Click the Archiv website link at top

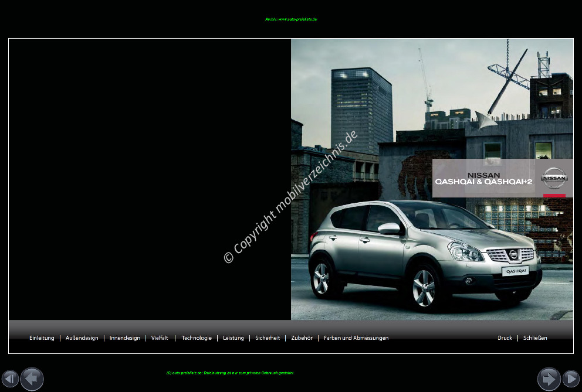click(x=291, y=19)
